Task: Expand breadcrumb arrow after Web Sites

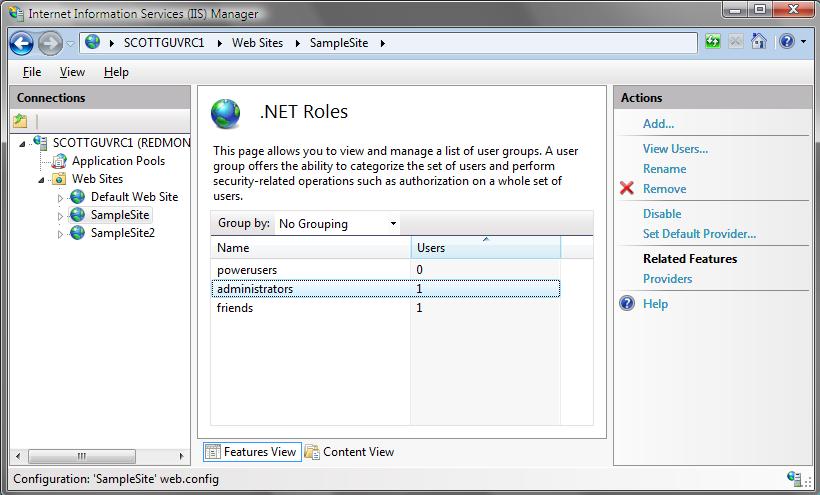Action: pyautogui.click(x=298, y=43)
